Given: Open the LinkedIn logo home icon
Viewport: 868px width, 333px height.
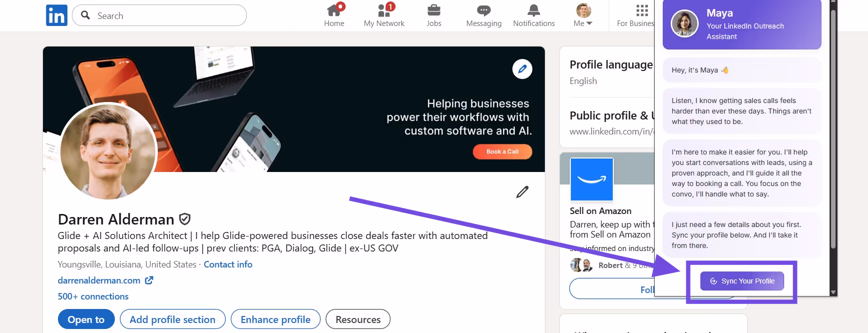Looking at the screenshot, I should [x=56, y=15].
